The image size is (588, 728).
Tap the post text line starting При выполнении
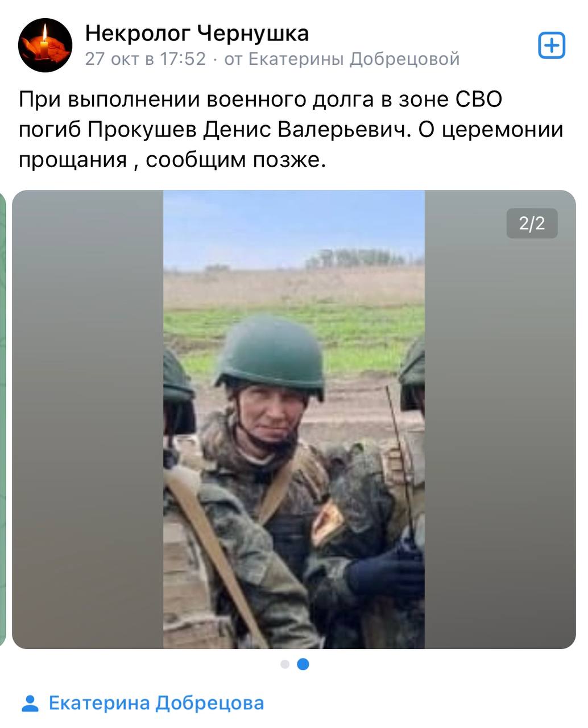pyautogui.click(x=260, y=100)
